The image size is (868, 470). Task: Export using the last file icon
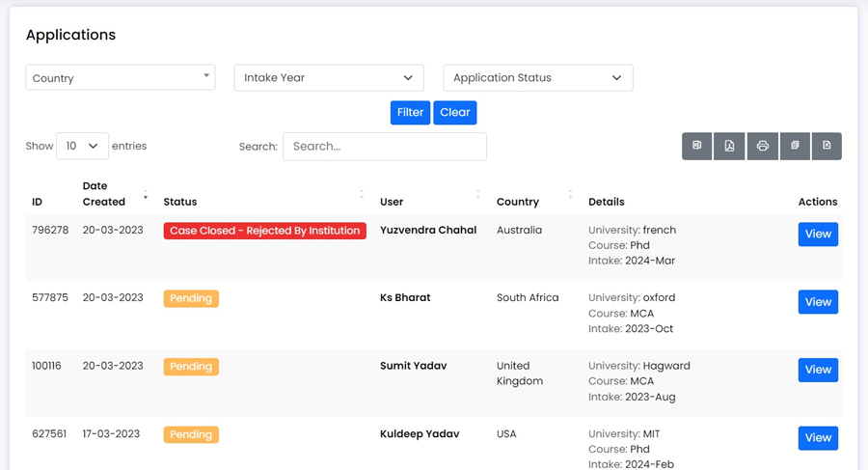pos(827,147)
